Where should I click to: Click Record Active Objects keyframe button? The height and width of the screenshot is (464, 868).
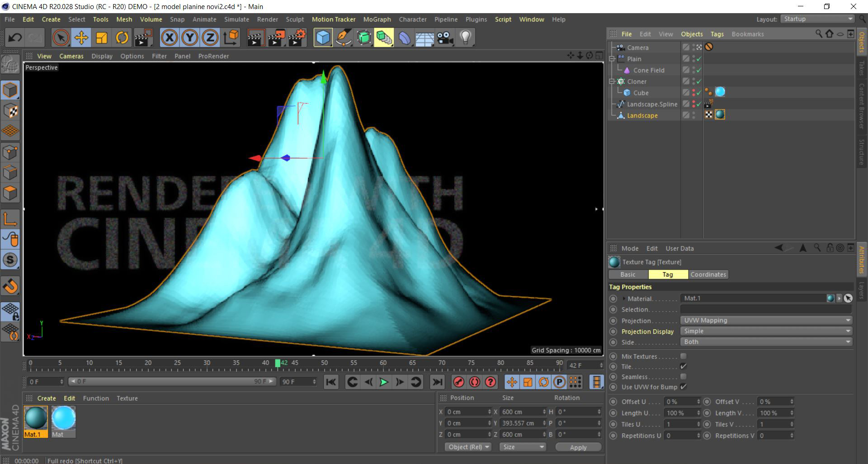458,382
